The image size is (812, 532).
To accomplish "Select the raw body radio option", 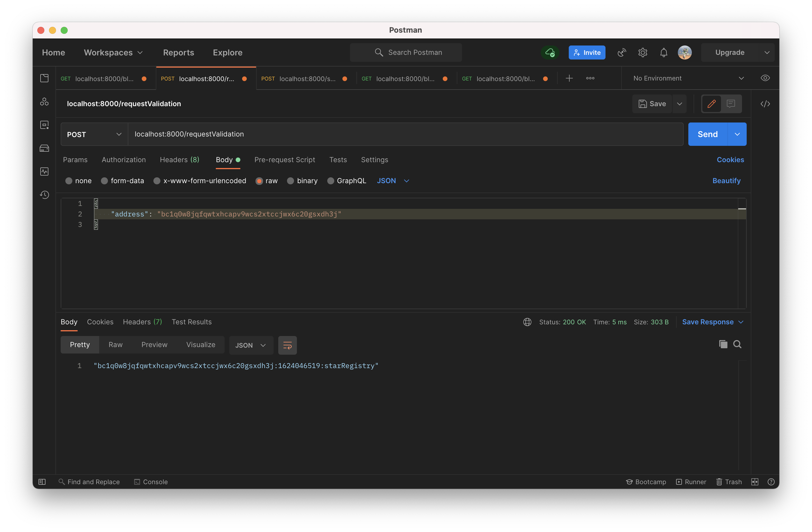I will (259, 181).
